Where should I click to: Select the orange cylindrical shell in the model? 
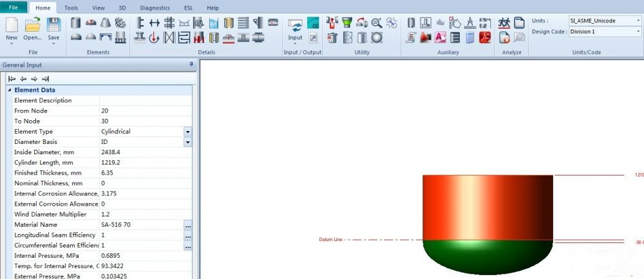tap(488, 207)
